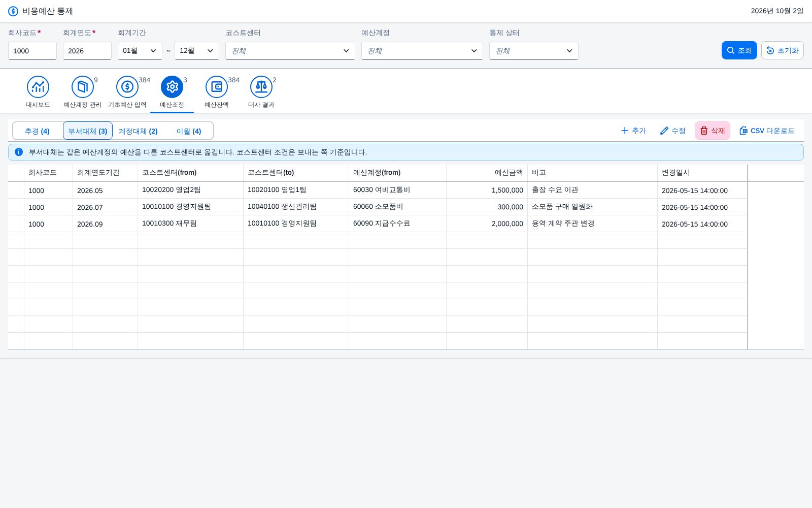Open 예산잔액 wallet icon
The image size is (812, 508).
point(217,87)
